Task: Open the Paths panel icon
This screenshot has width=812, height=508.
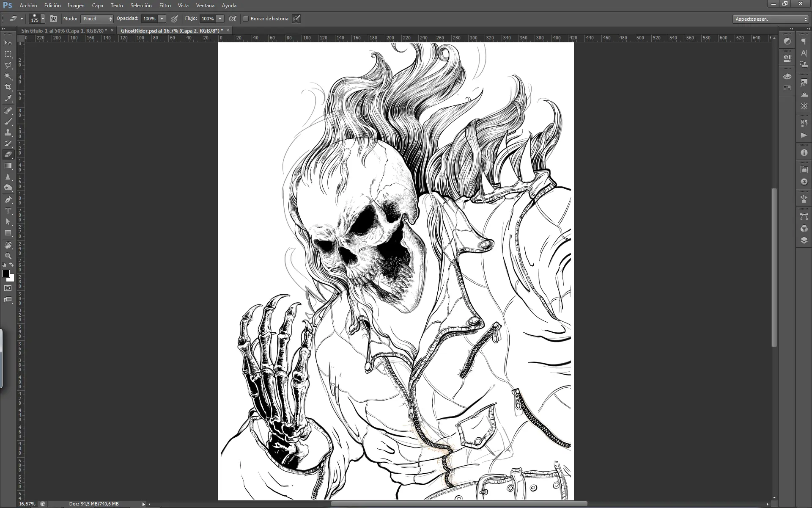Action: point(804,216)
